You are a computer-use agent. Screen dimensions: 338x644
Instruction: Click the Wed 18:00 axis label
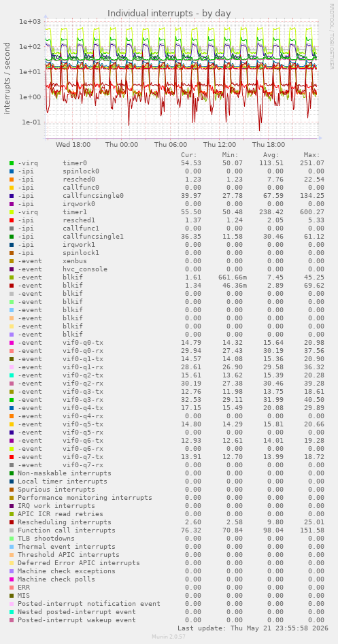[x=73, y=145]
